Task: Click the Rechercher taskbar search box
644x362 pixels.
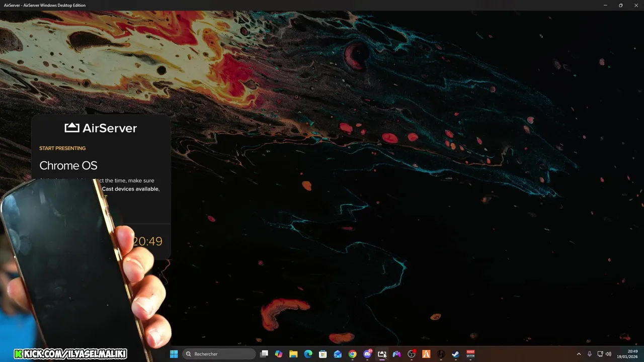Action: pos(219,354)
